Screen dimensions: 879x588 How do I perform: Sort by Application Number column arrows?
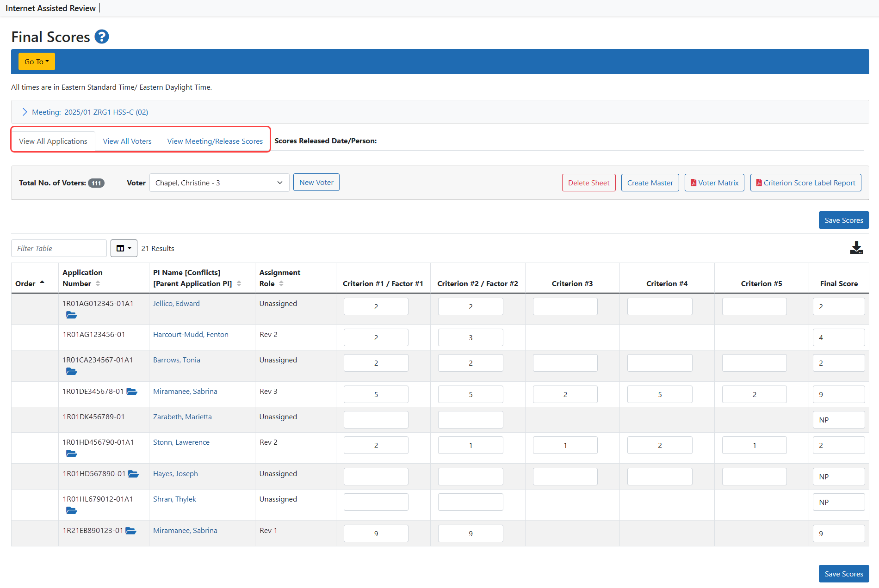tap(98, 283)
